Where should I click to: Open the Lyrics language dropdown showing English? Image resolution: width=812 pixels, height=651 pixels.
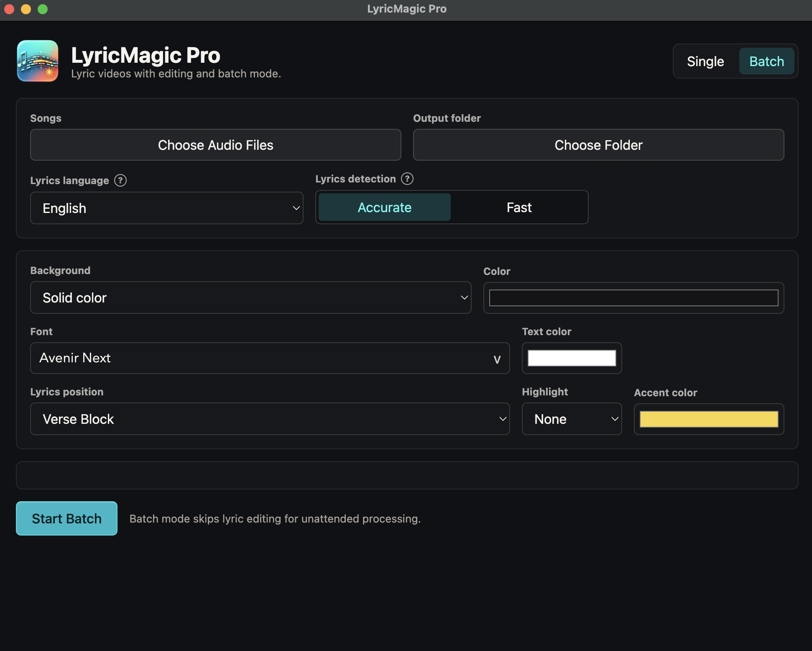(167, 208)
